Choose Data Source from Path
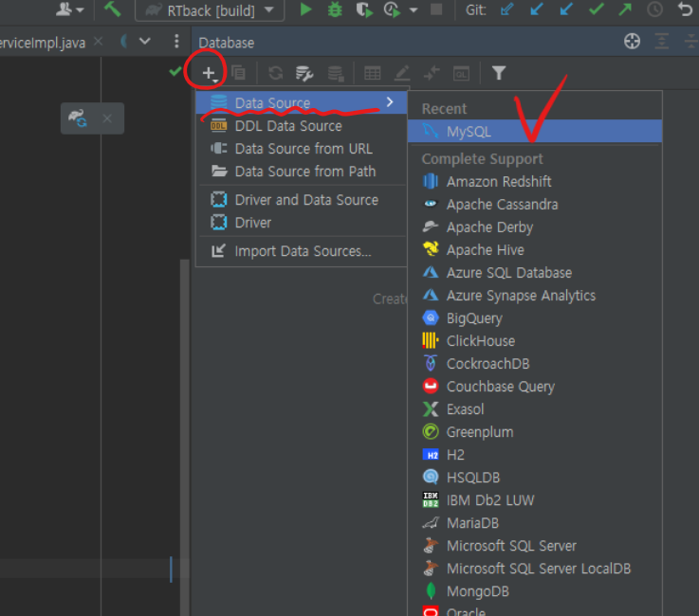The width and height of the screenshot is (699, 616). (301, 172)
